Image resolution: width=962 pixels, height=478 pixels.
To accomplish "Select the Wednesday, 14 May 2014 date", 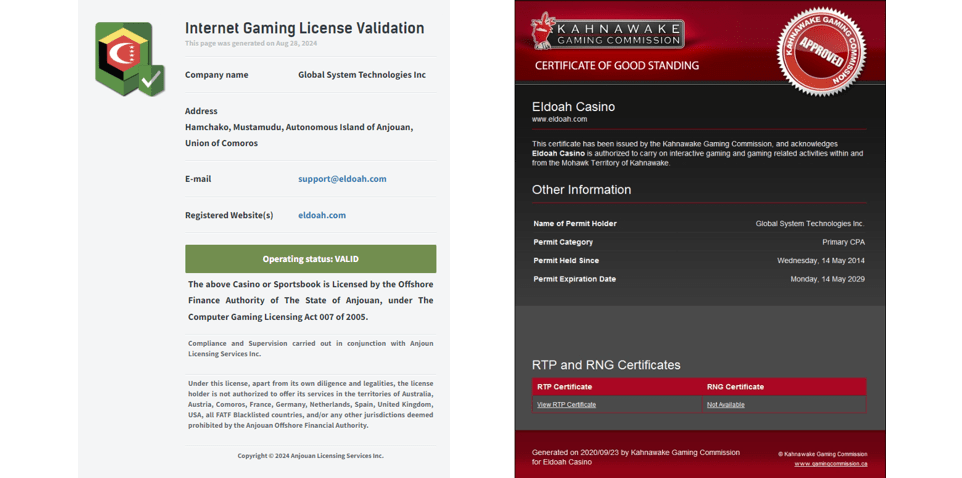I will coord(821,261).
